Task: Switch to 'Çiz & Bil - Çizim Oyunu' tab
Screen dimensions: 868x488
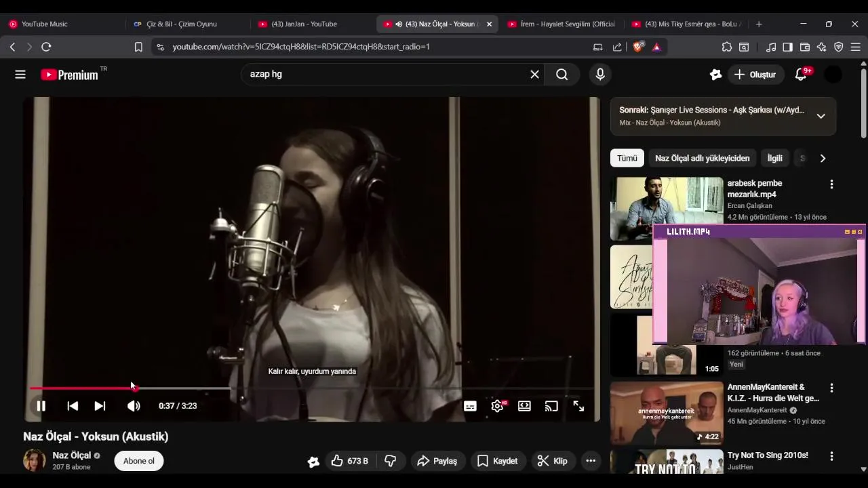Action: pyautogui.click(x=188, y=24)
